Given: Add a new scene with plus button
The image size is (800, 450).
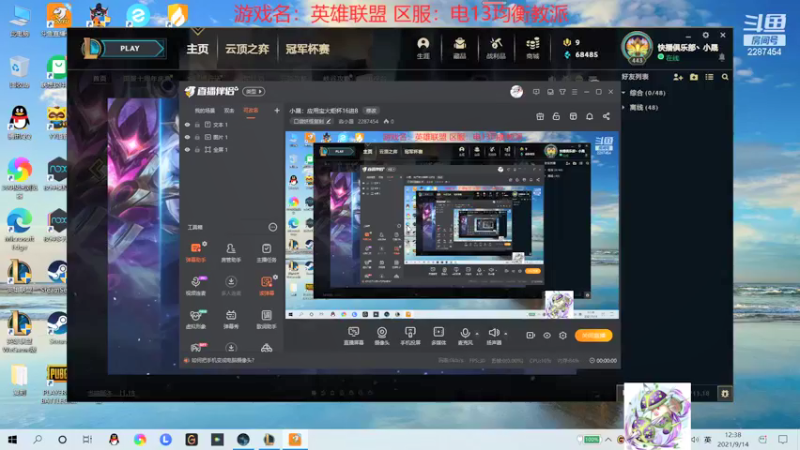Looking at the screenshot, I should [277, 110].
